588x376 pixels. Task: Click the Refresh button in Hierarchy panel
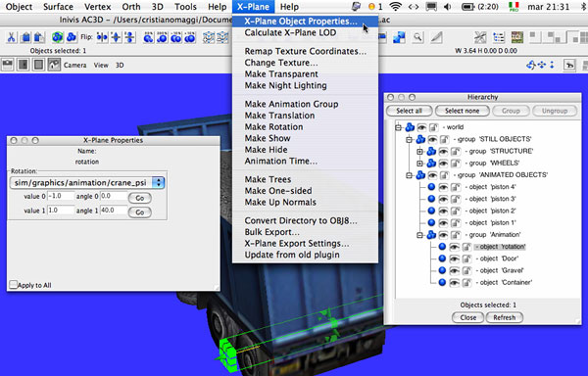point(504,317)
